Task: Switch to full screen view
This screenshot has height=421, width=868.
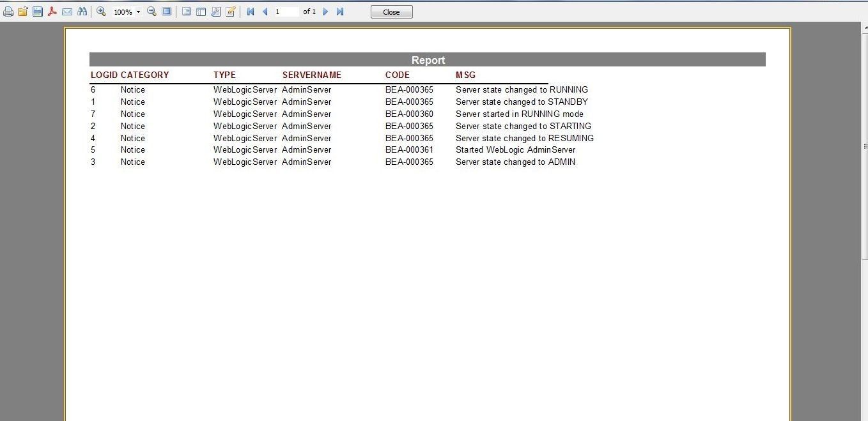Action: click(166, 11)
